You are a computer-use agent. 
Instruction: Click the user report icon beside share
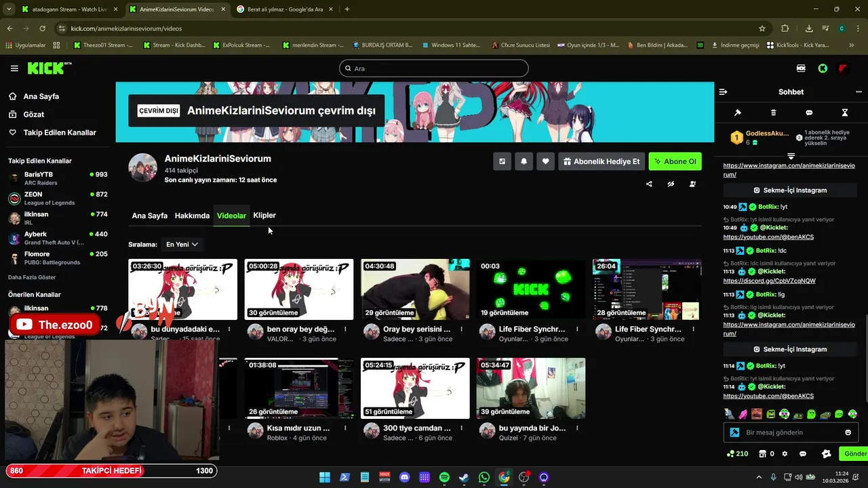[x=692, y=184]
